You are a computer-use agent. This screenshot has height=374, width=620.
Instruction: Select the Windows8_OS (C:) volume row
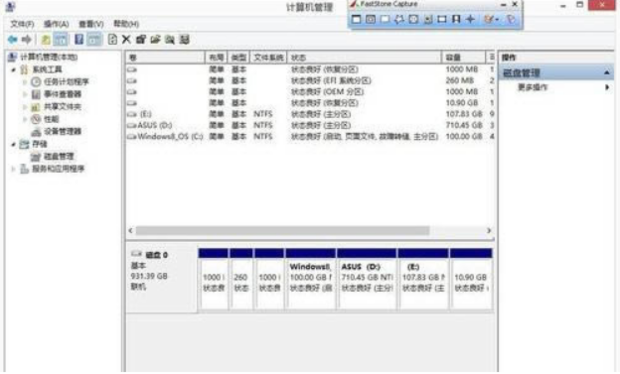(x=310, y=136)
